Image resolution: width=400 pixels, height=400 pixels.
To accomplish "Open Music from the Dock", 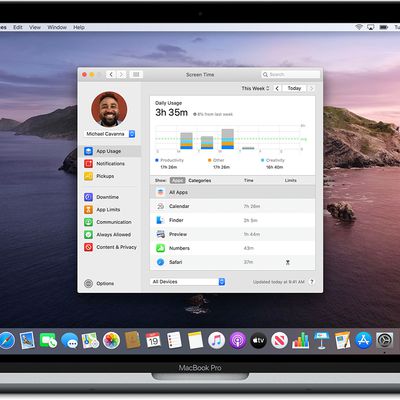I will coord(216,341).
